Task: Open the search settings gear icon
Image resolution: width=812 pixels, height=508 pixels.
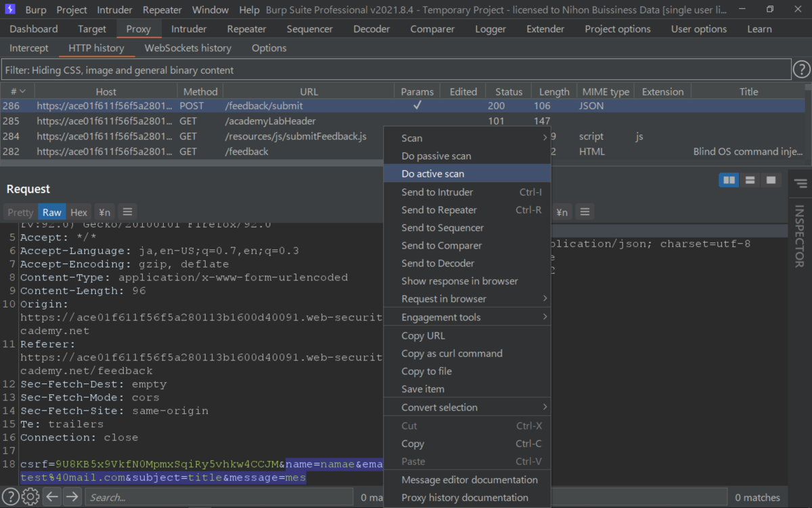Action: (x=30, y=497)
